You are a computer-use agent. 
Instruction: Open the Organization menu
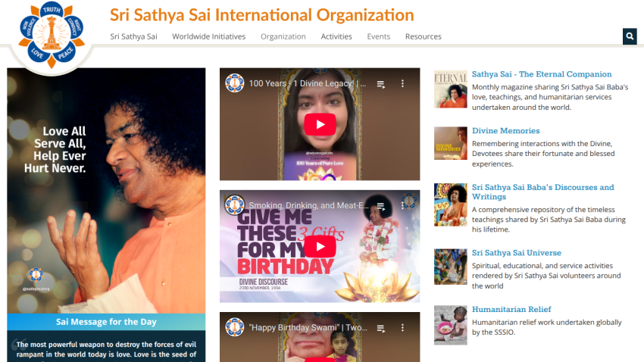pyautogui.click(x=283, y=36)
